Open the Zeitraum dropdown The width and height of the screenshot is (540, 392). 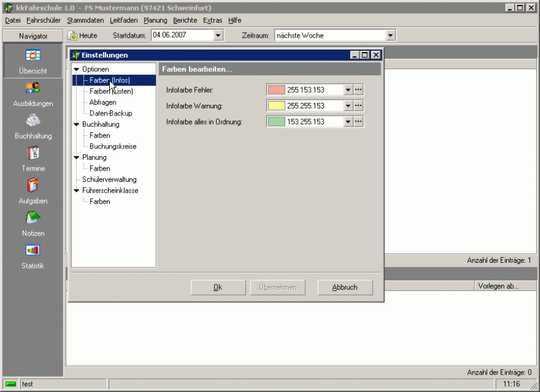(x=391, y=36)
